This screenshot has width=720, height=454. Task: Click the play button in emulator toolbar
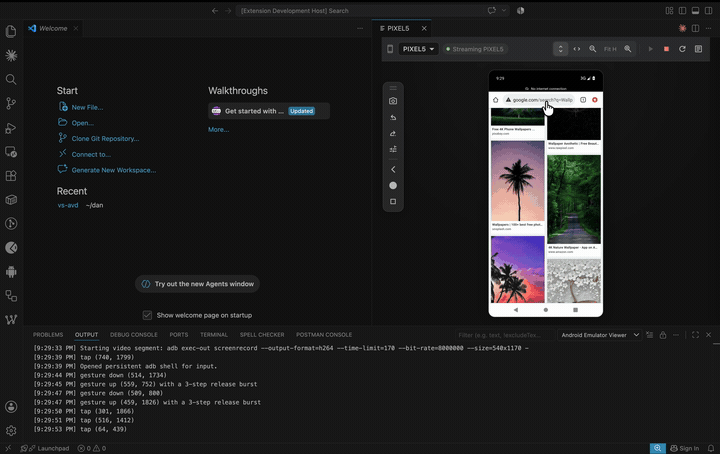[x=650, y=49]
